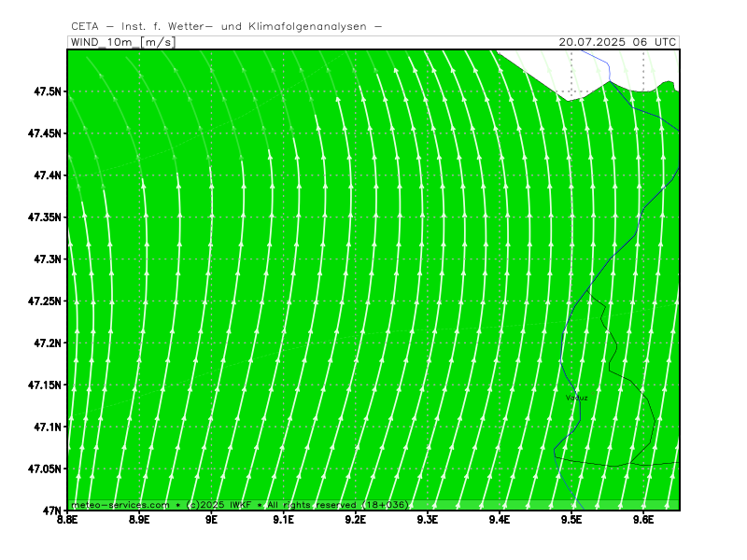Click the 47.05N latitude label

click(45, 469)
